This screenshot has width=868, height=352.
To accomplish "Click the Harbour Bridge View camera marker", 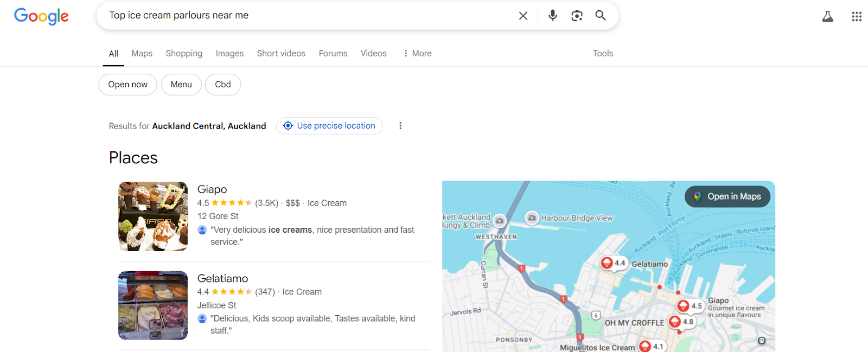I will tap(532, 218).
